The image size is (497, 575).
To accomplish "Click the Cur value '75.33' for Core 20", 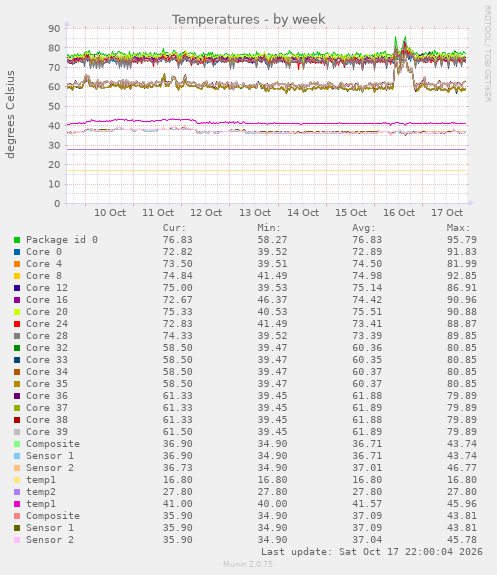I will [178, 312].
